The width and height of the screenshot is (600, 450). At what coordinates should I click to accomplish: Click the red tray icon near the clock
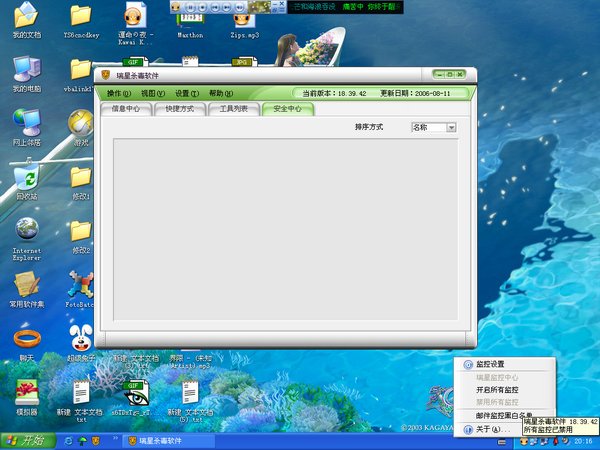click(x=555, y=441)
